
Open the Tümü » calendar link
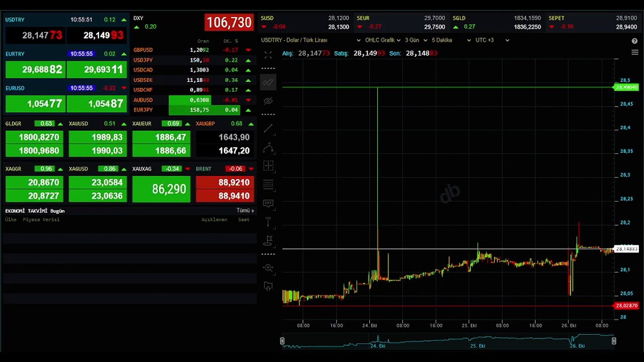coord(245,211)
